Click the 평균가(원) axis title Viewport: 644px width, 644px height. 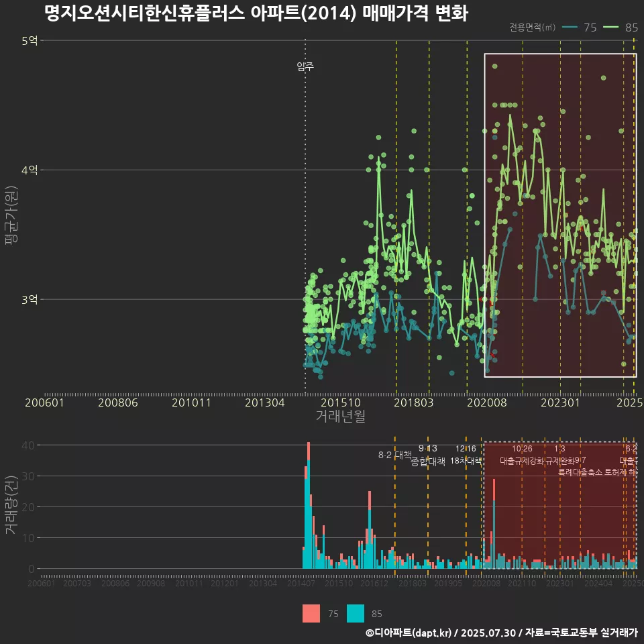(11, 215)
